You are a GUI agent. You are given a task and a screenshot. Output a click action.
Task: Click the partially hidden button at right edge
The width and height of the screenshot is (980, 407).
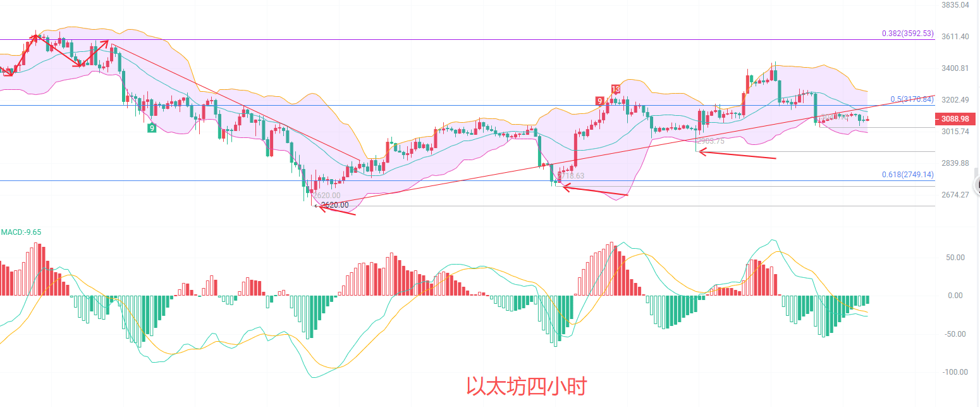[x=977, y=182]
